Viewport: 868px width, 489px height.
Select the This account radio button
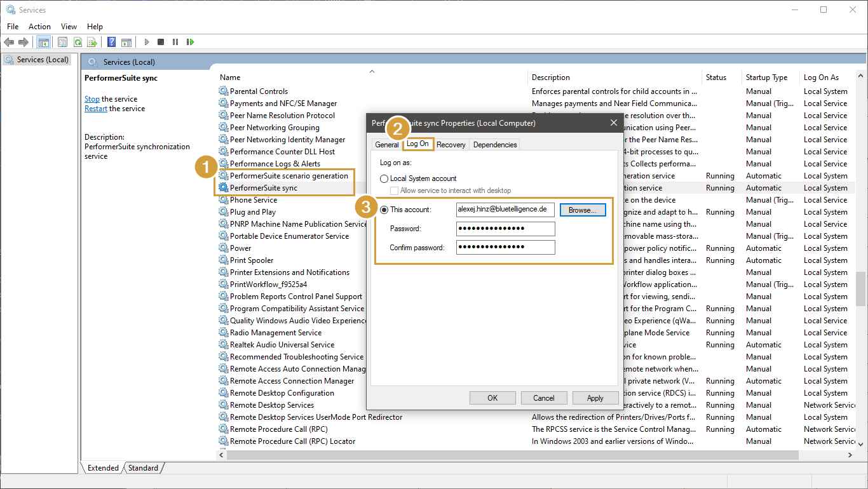(384, 210)
